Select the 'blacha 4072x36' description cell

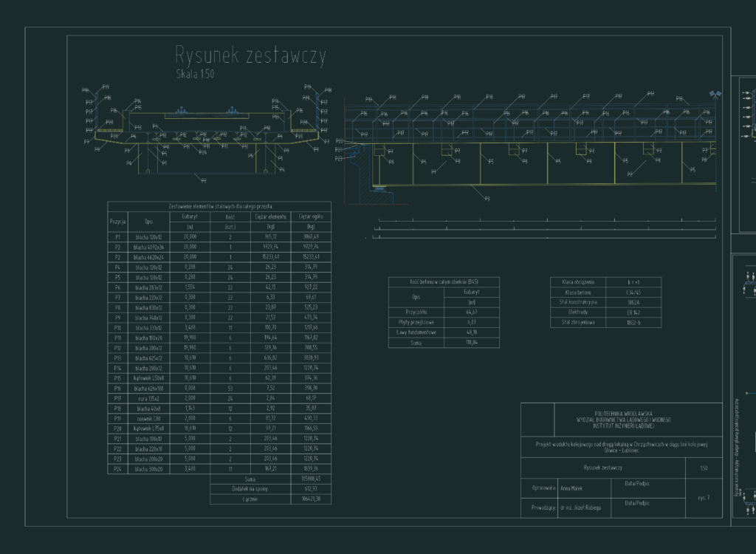pyautogui.click(x=149, y=247)
